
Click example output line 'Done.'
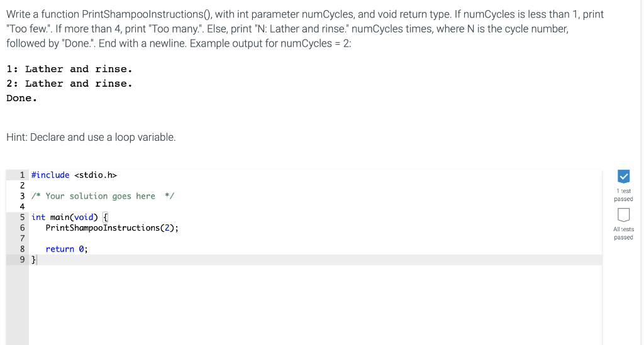(22, 98)
